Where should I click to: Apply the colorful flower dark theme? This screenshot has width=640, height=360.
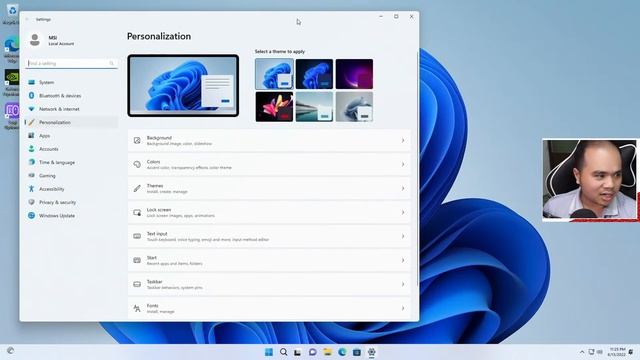coord(274,107)
